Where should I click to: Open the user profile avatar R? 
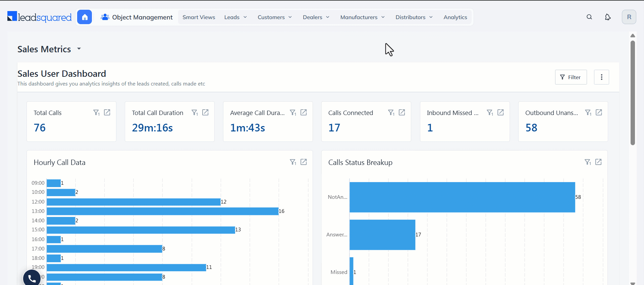629,17
